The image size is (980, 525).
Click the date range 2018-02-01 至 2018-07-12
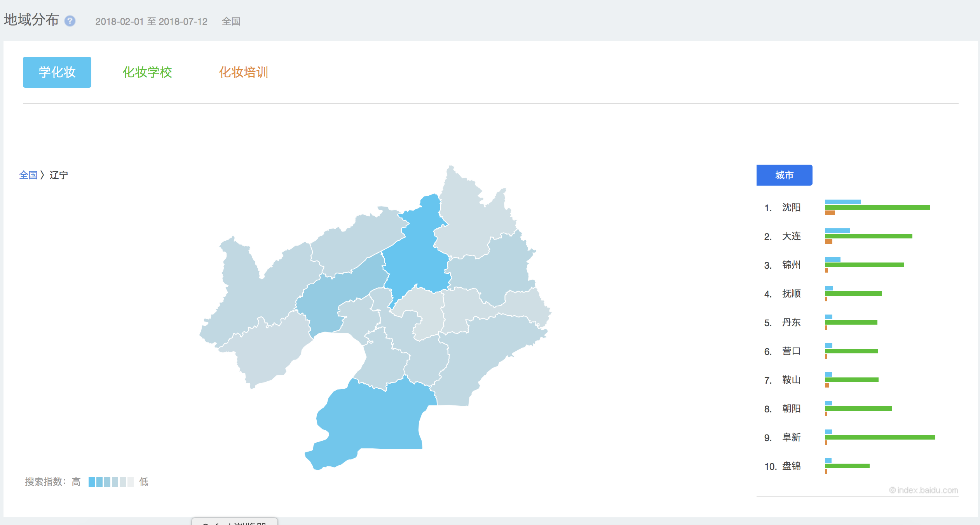pos(152,21)
